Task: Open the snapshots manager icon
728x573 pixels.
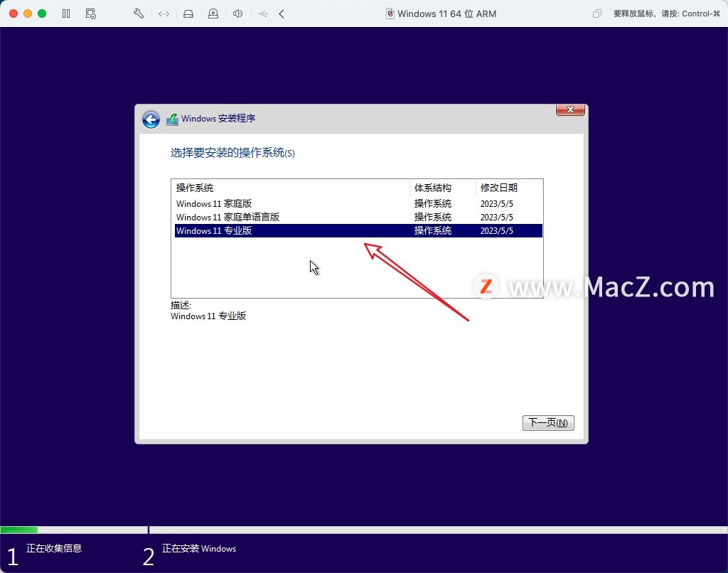Action: 91,14
